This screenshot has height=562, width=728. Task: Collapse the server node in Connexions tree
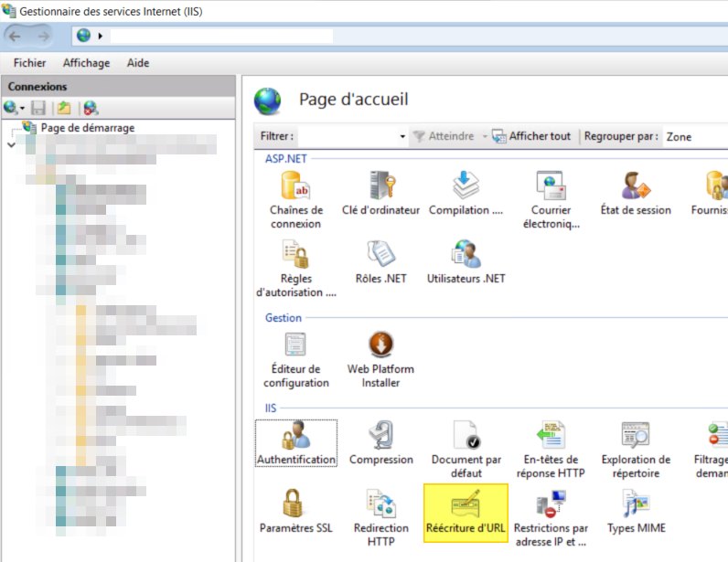pos(12,144)
